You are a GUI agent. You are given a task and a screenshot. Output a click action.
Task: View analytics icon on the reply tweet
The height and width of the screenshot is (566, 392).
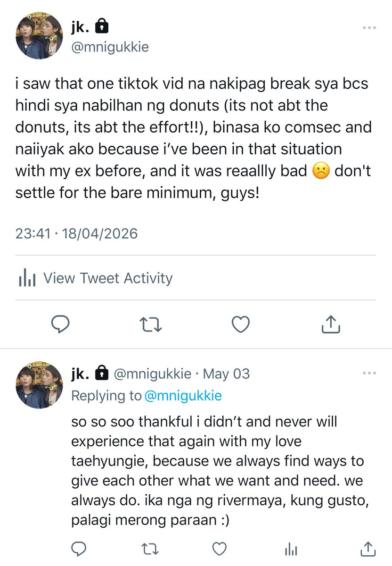[292, 549]
